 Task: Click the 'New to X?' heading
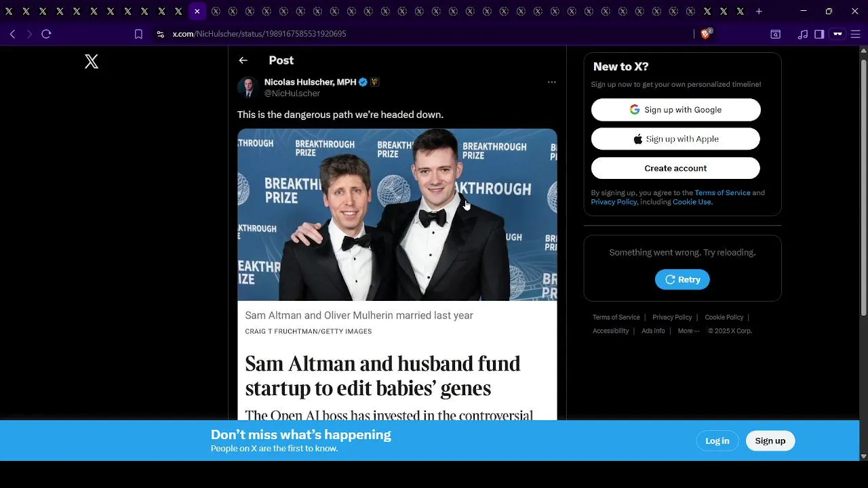tap(620, 66)
